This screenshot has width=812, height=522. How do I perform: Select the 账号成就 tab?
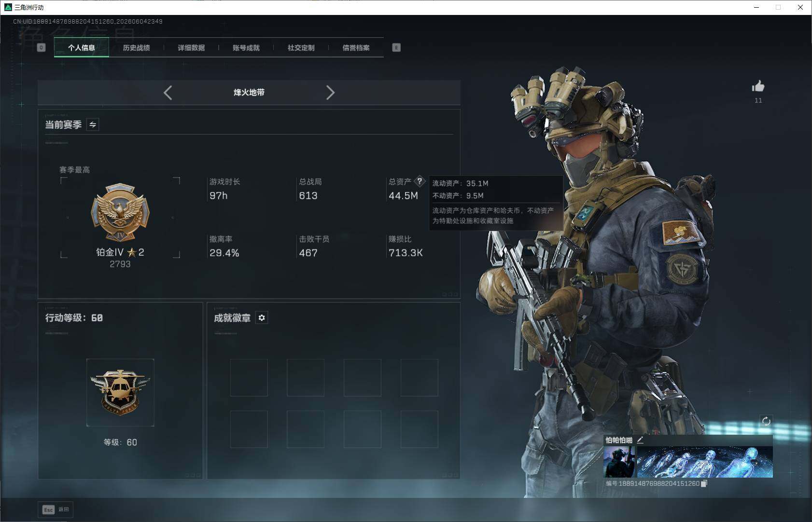coord(246,48)
